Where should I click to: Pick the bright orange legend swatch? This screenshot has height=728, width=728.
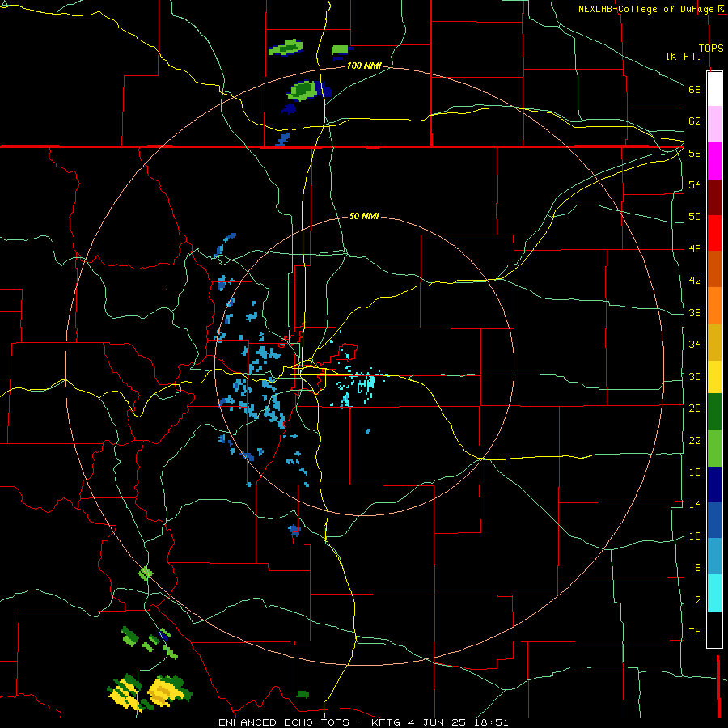pyautogui.click(x=714, y=306)
